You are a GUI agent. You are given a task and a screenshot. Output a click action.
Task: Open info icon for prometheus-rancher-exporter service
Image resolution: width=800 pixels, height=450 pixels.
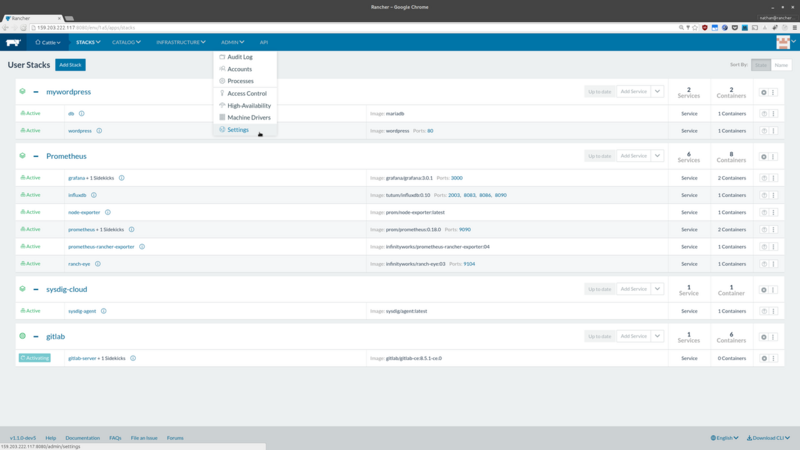(142, 246)
